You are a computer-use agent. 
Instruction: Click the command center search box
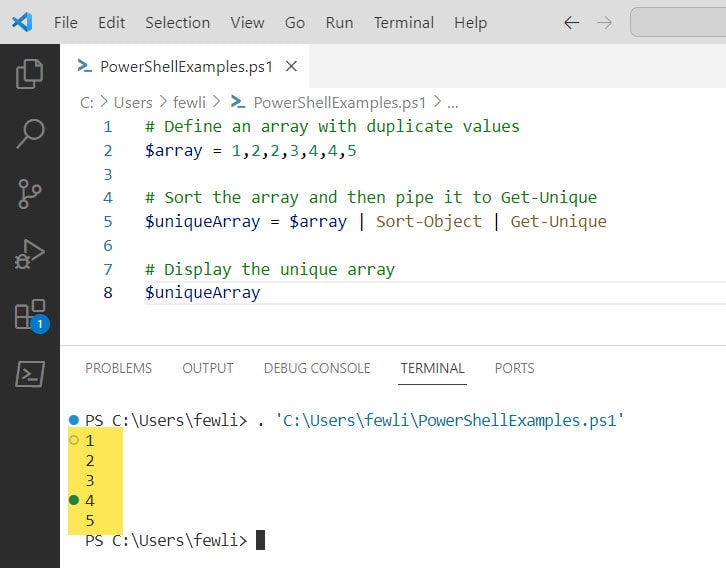(678, 22)
